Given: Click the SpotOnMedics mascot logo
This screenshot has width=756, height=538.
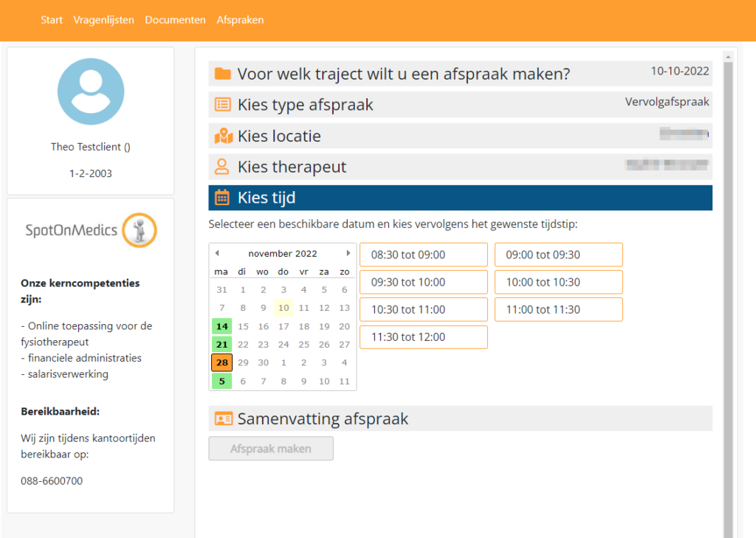Looking at the screenshot, I should [x=139, y=230].
